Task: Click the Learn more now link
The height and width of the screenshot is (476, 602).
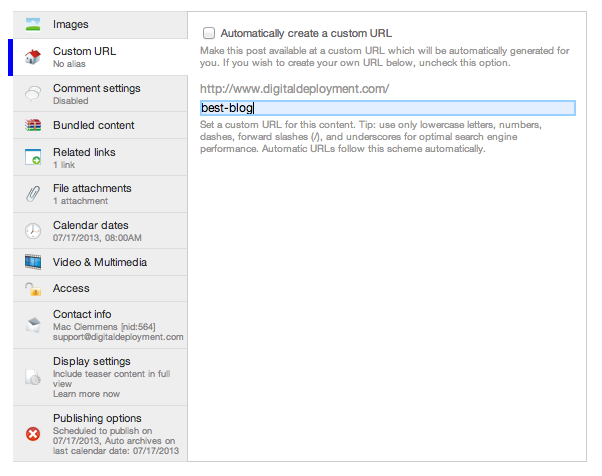Action: pos(86,394)
